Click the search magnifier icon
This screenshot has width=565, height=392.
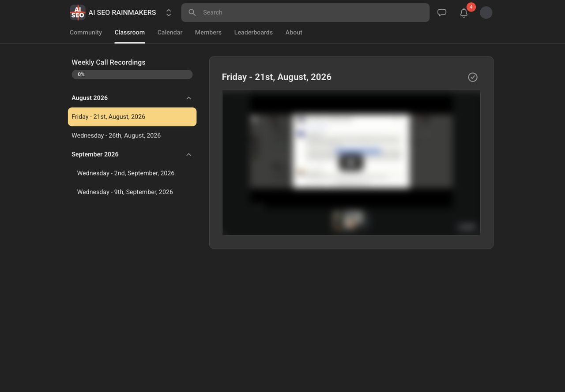[192, 12]
